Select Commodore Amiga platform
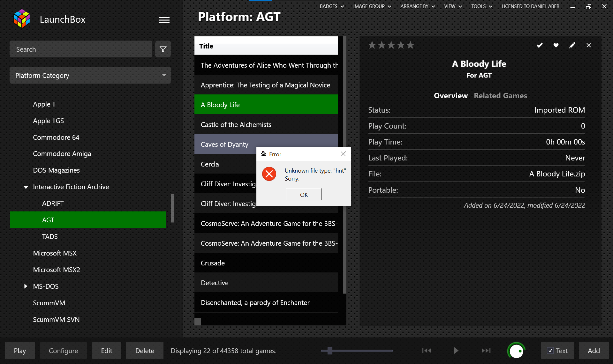Screen dimensions: 613x364 (62, 154)
